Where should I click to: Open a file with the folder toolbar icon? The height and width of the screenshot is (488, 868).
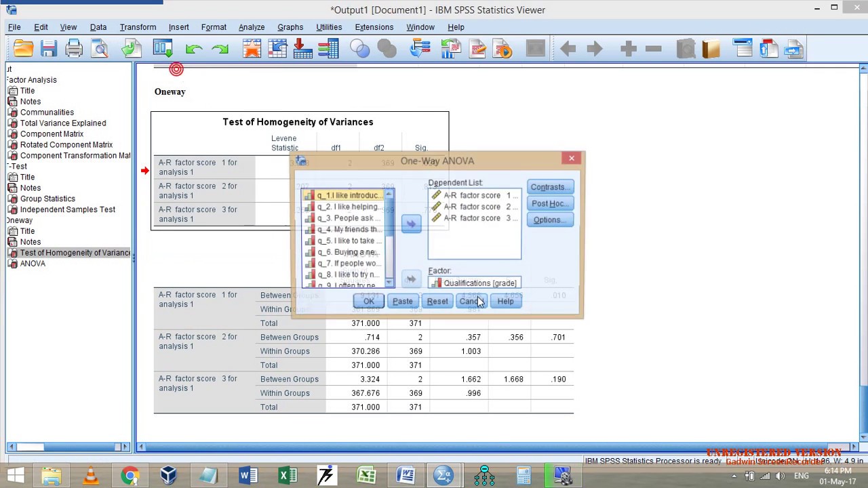[x=23, y=49]
